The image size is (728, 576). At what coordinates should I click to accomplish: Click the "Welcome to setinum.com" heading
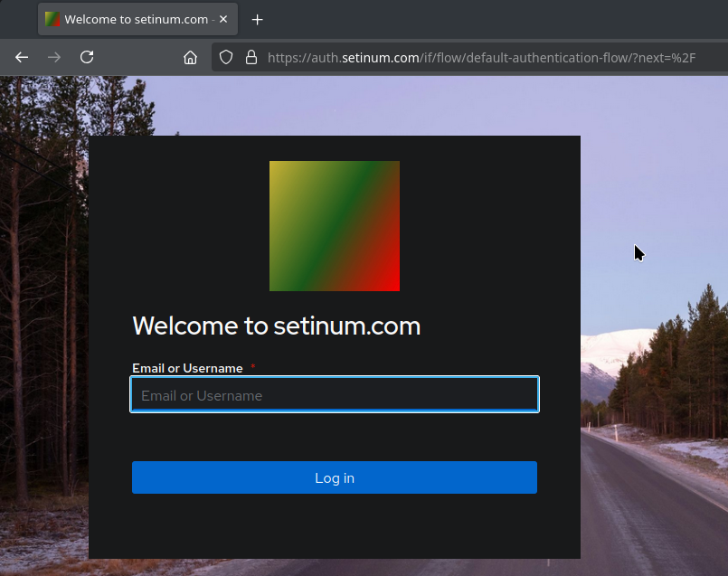click(x=276, y=326)
